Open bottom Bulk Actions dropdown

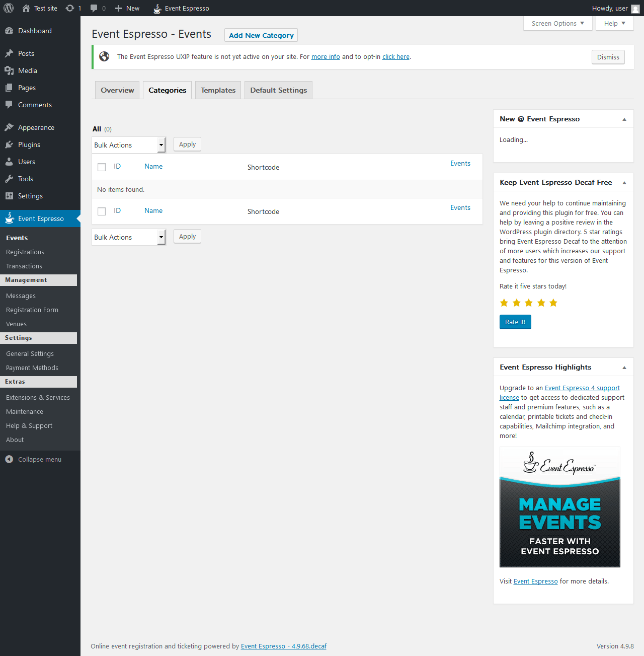(x=129, y=237)
